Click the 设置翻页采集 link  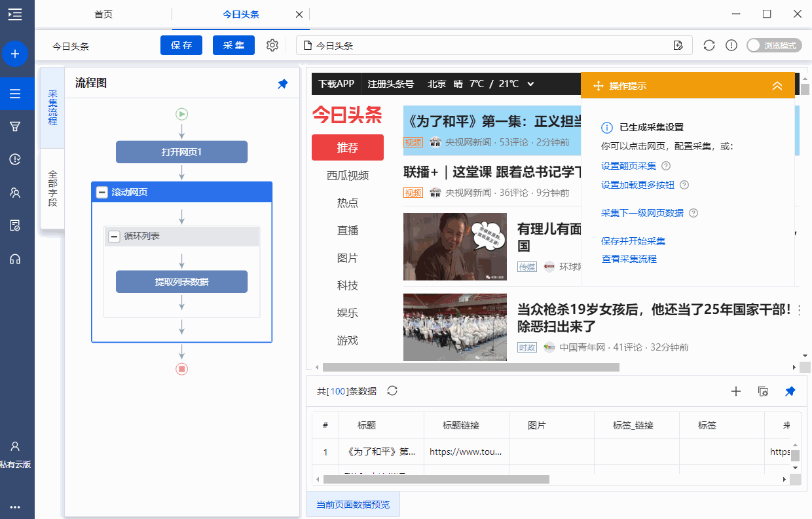point(629,166)
